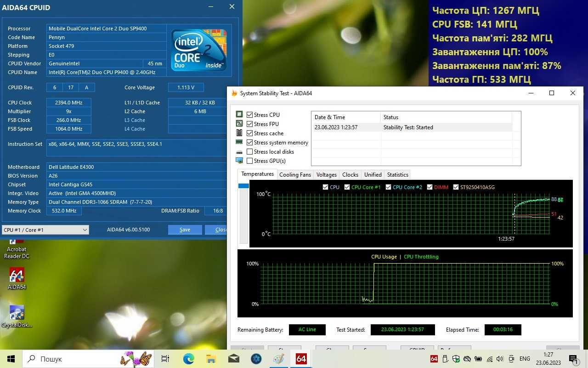
Task: Click the Safely Remove Hardware tray icon
Action: (445, 359)
